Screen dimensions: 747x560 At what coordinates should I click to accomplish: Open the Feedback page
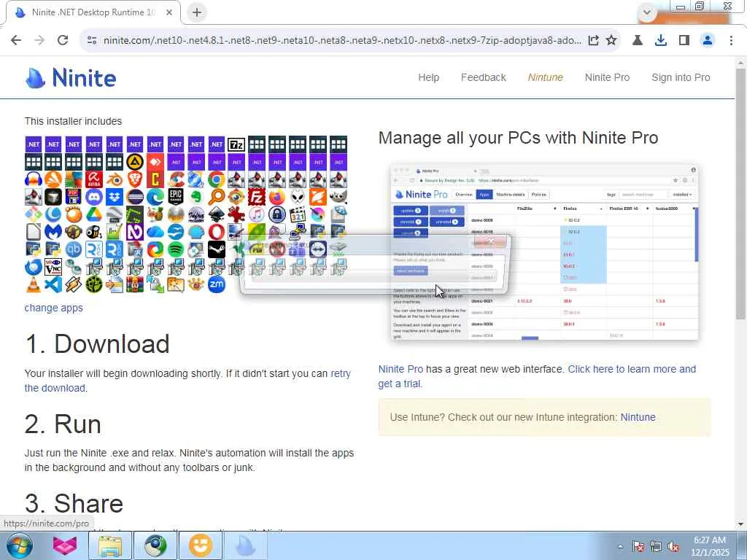[x=483, y=77]
